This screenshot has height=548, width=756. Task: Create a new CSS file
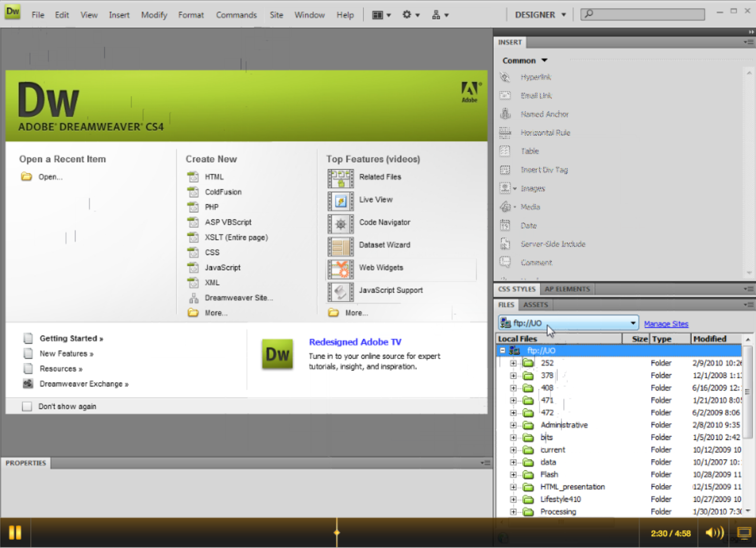coord(212,252)
